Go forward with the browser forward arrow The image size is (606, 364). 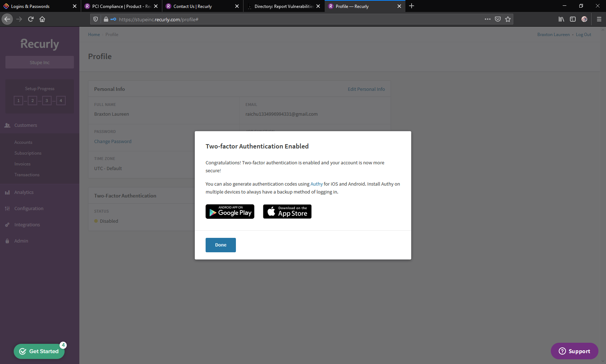coord(19,19)
